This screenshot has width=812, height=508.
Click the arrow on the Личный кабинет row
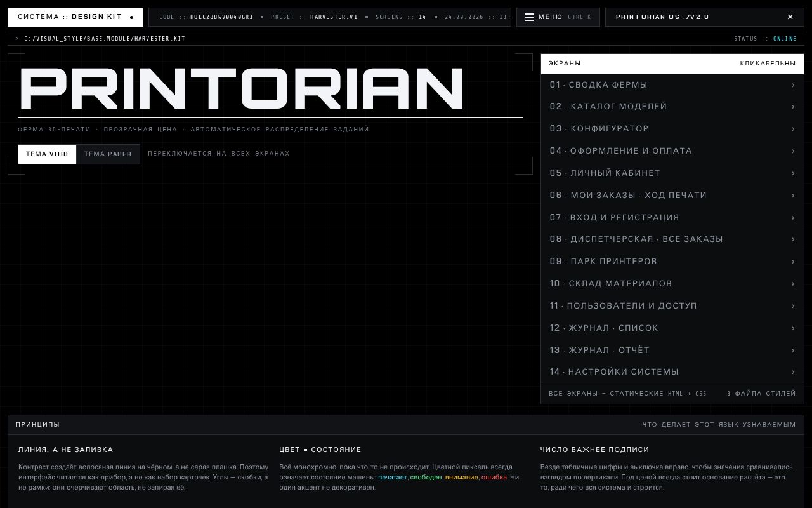(793, 173)
